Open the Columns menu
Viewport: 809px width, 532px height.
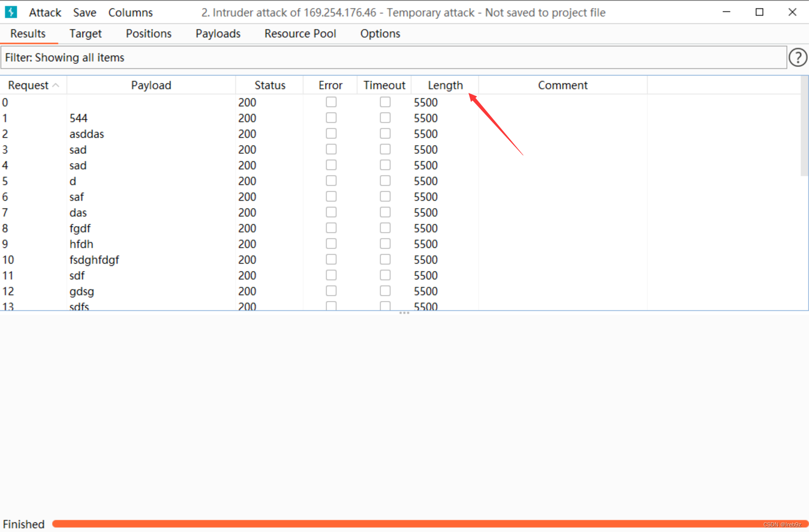tap(130, 12)
